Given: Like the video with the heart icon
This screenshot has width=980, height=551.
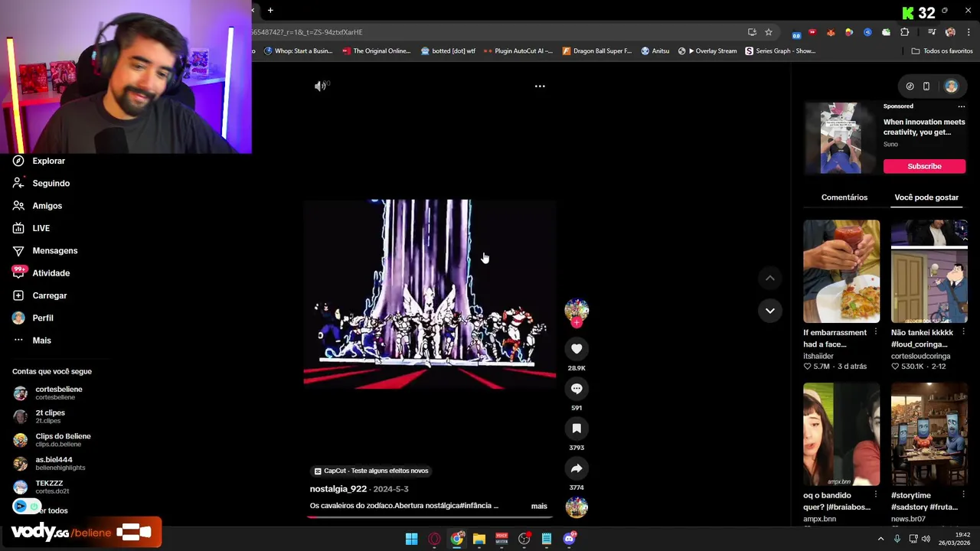Looking at the screenshot, I should (577, 349).
